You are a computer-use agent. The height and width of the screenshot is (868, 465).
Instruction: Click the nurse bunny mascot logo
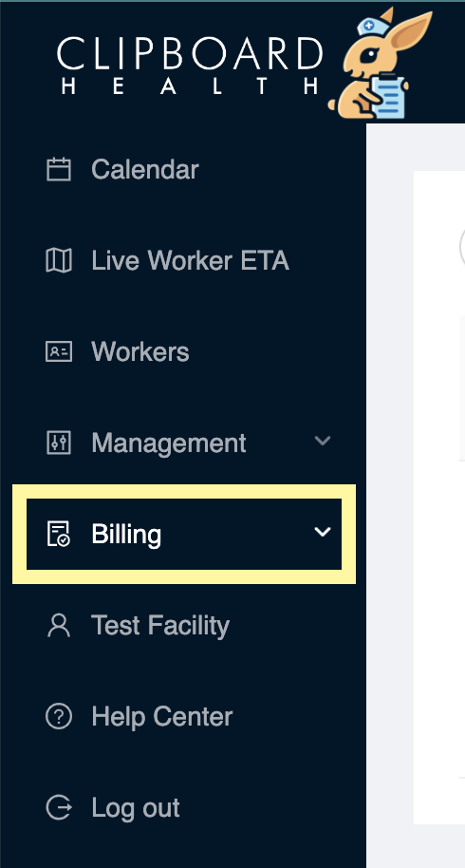click(x=381, y=63)
